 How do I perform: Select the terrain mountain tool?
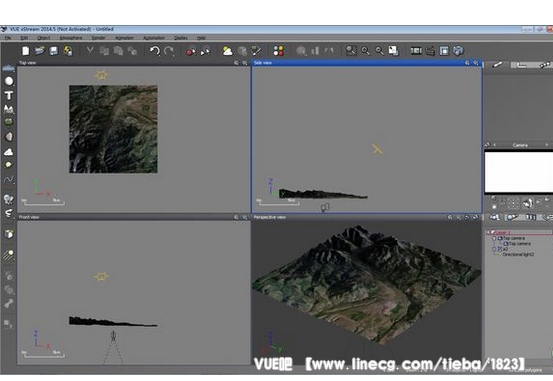[x=9, y=109]
